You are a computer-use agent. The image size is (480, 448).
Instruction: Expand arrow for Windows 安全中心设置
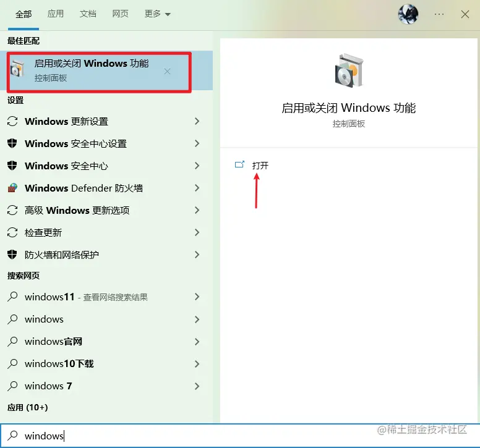[x=197, y=143]
